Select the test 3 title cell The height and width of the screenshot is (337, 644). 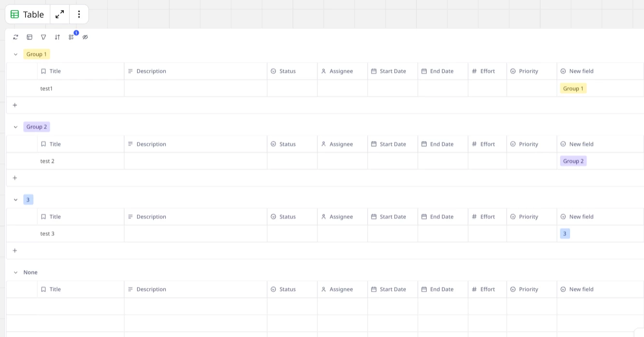(x=81, y=234)
